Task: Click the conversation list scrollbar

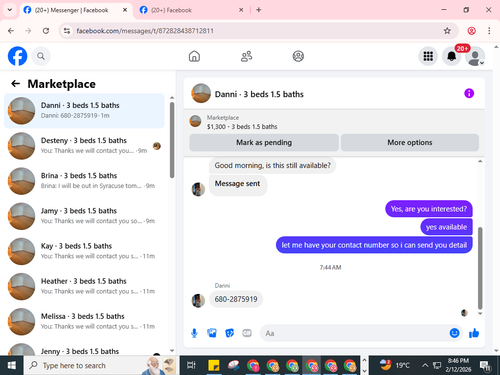Action: 172,140
